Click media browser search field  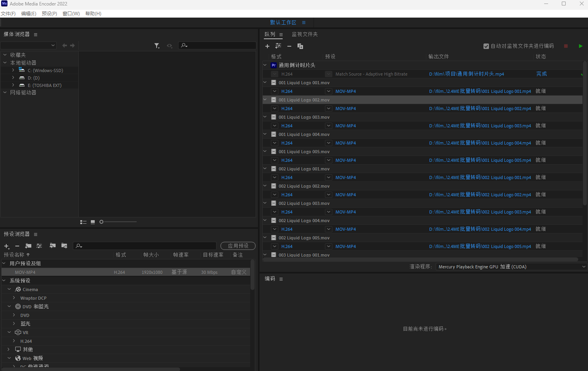[x=217, y=45]
